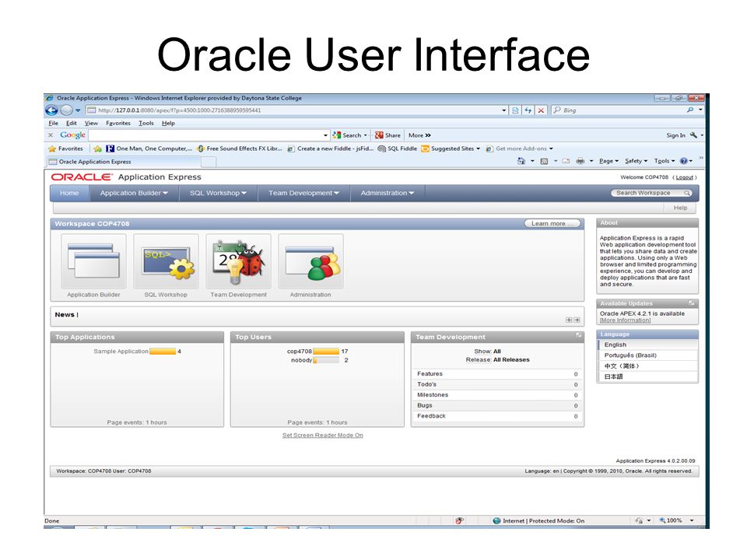Open the File menu
Viewport: 747px width, 560px height.
tap(54, 123)
